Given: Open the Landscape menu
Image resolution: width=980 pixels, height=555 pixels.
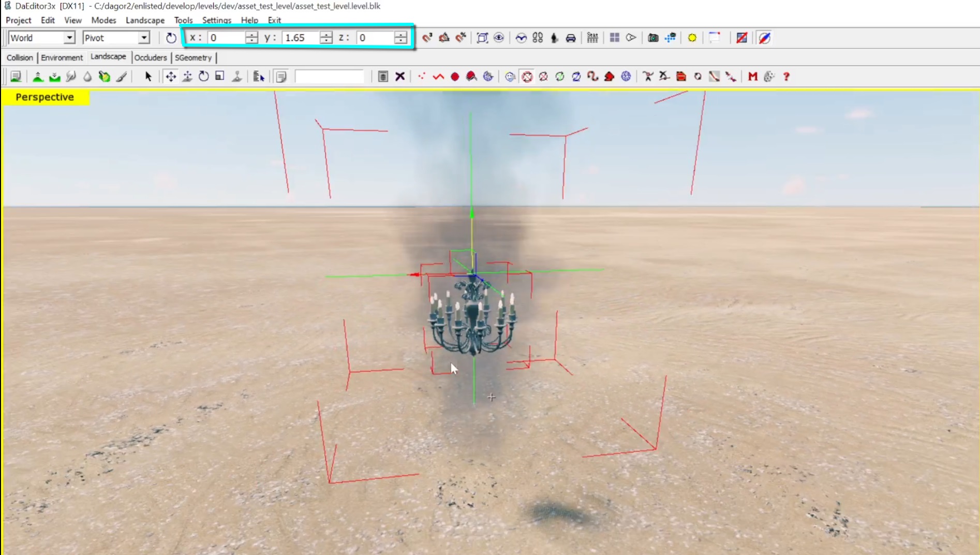Looking at the screenshot, I should pyautogui.click(x=145, y=20).
